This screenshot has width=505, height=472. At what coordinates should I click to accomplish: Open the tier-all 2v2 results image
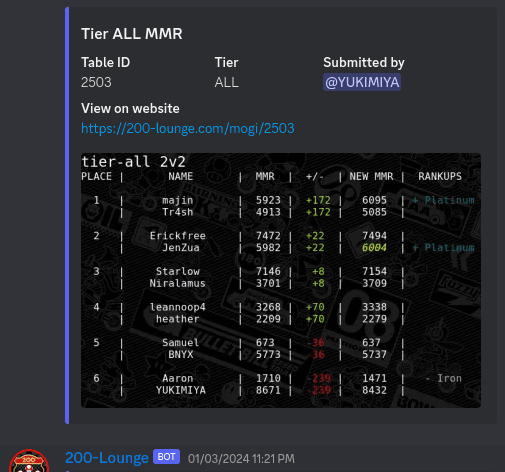pos(281,280)
